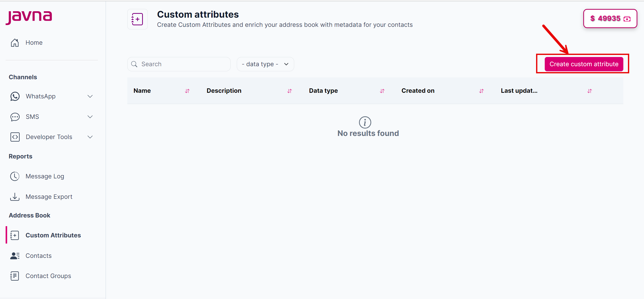This screenshot has height=299, width=644.
Task: Click the Javna logo
Action: [x=29, y=17]
